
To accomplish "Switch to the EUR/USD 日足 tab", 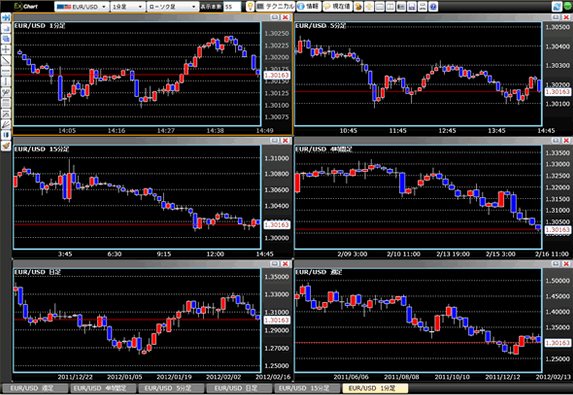I will (239, 388).
